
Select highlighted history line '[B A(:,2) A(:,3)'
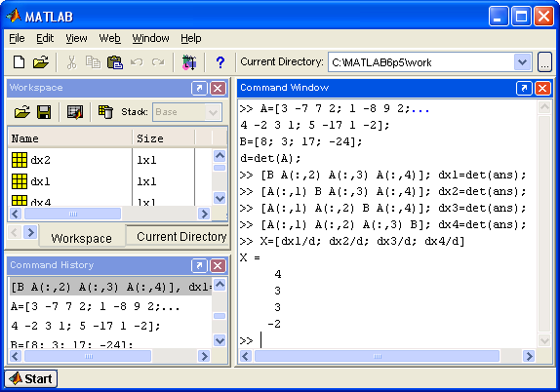(110, 287)
